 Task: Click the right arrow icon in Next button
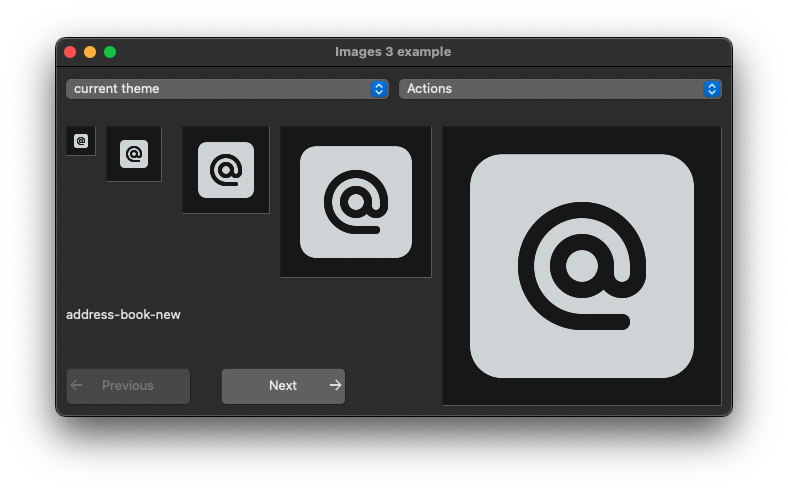pos(335,385)
